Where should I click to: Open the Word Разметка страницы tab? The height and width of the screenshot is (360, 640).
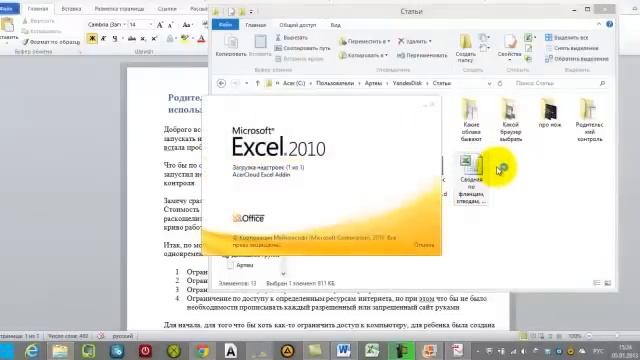click(x=119, y=9)
